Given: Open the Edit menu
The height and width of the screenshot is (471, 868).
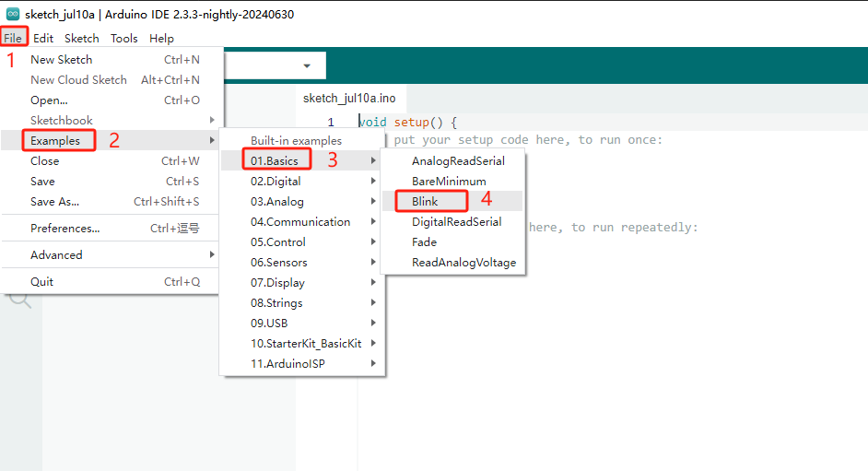Looking at the screenshot, I should 43,38.
